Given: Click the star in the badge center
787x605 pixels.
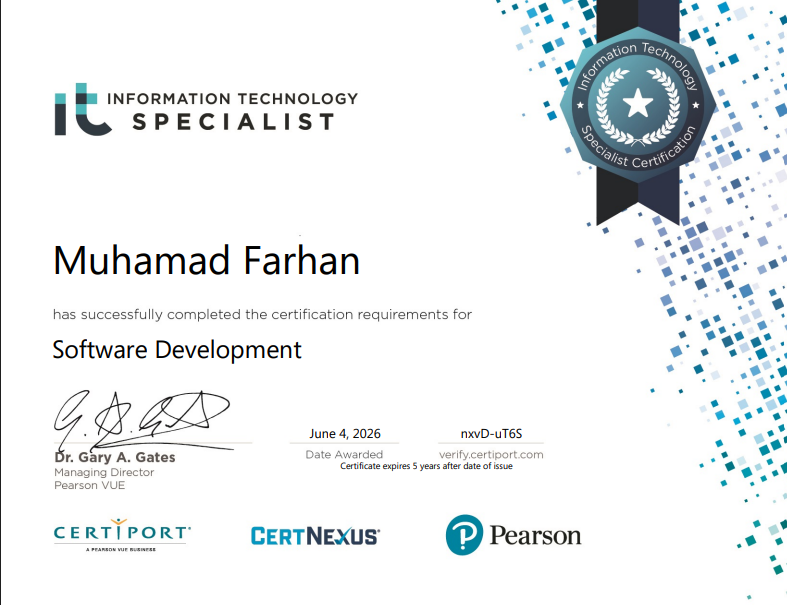Looking at the screenshot, I should [638, 103].
